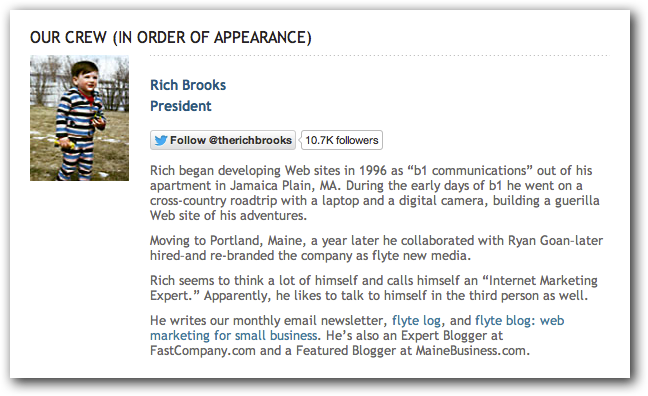
Task: Click the Moving to Portland, Maine paragraph
Action: tap(376, 248)
